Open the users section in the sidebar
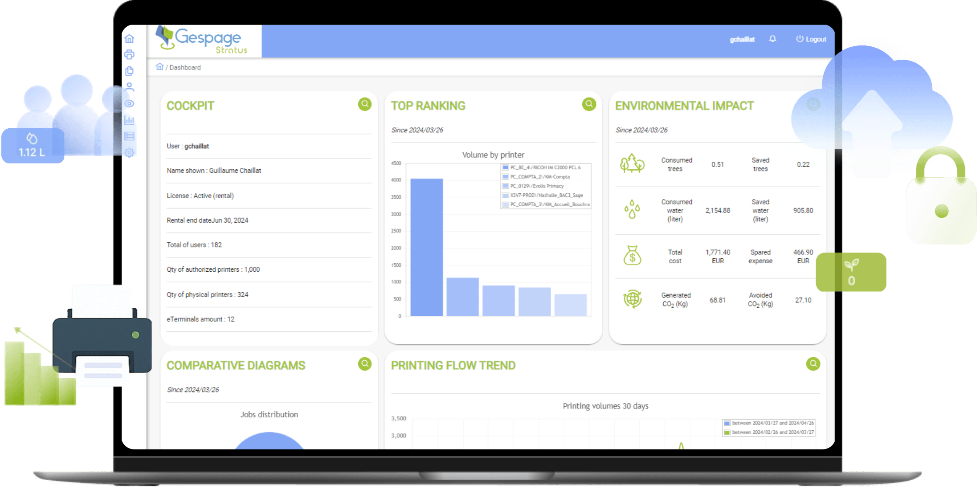Screen dimensions: 980x490 (129, 87)
